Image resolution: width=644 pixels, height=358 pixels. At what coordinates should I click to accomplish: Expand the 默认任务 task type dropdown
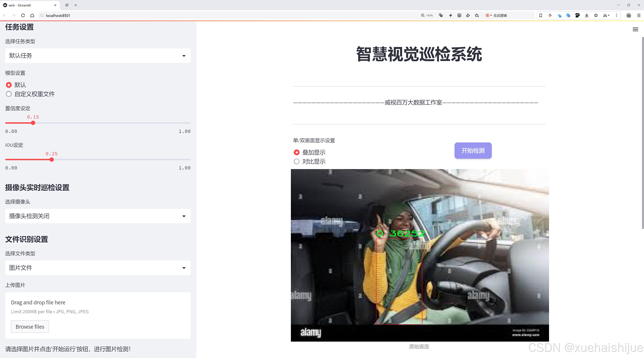pyautogui.click(x=98, y=56)
